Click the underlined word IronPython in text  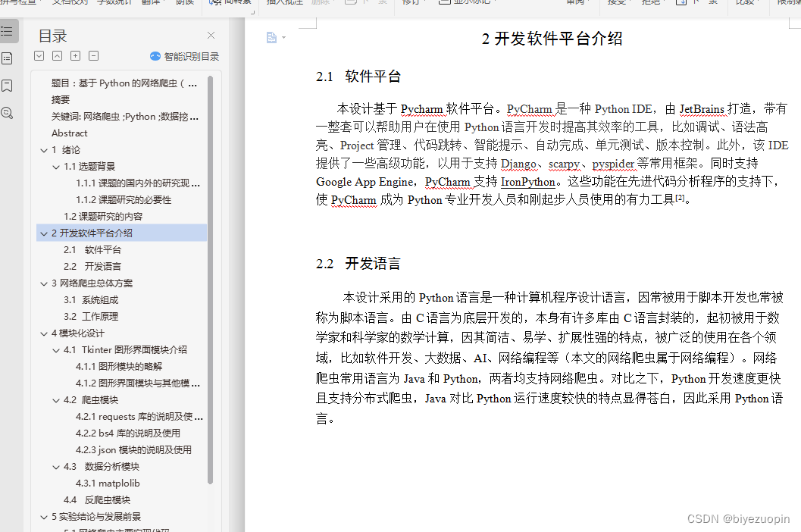[527, 182]
